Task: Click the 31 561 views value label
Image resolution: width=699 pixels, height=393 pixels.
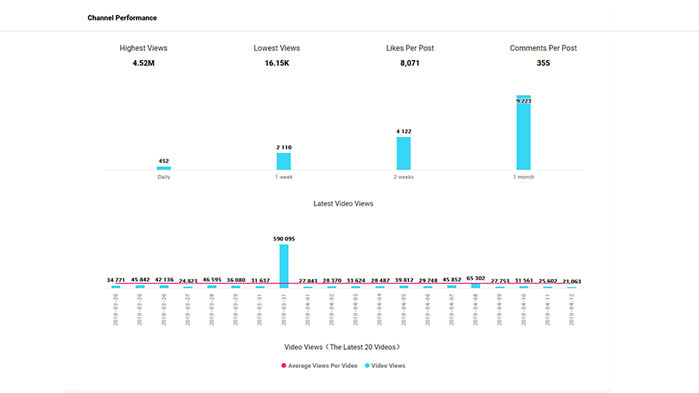Action: 524,281
